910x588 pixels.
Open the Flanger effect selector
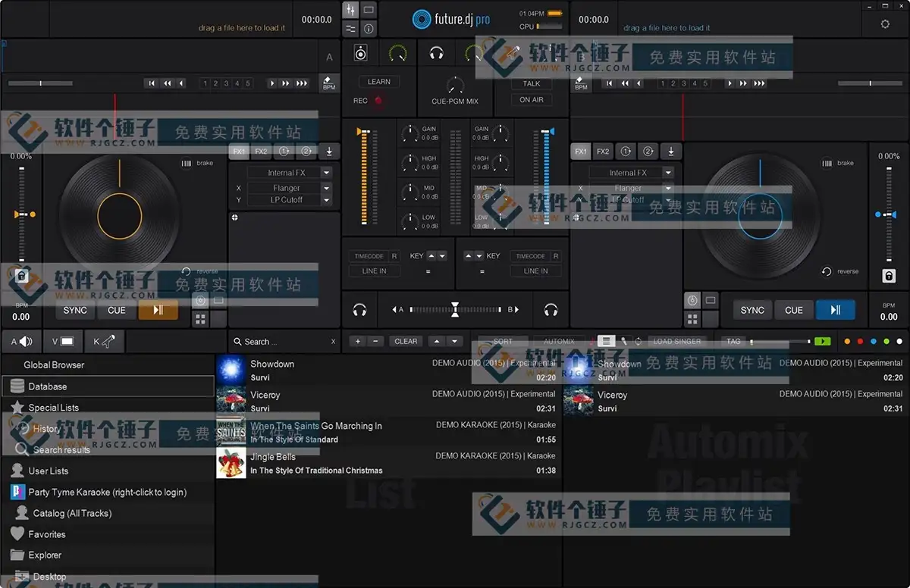[289, 187]
